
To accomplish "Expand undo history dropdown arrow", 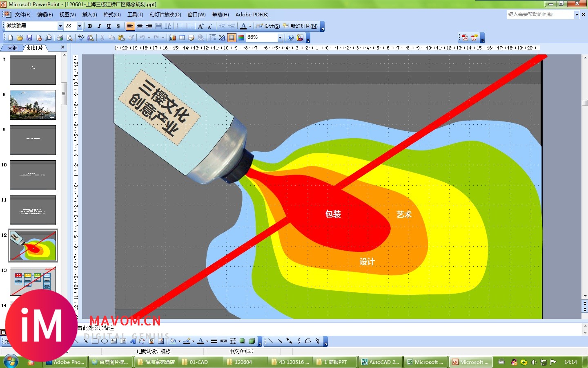I will tap(149, 38).
